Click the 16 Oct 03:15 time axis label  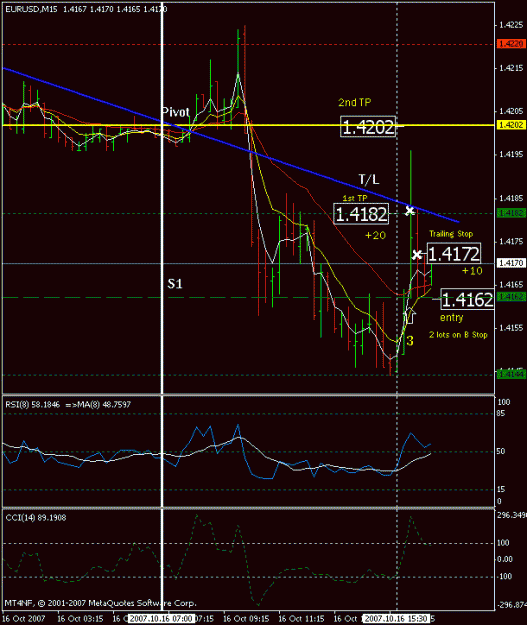[x=80, y=619]
